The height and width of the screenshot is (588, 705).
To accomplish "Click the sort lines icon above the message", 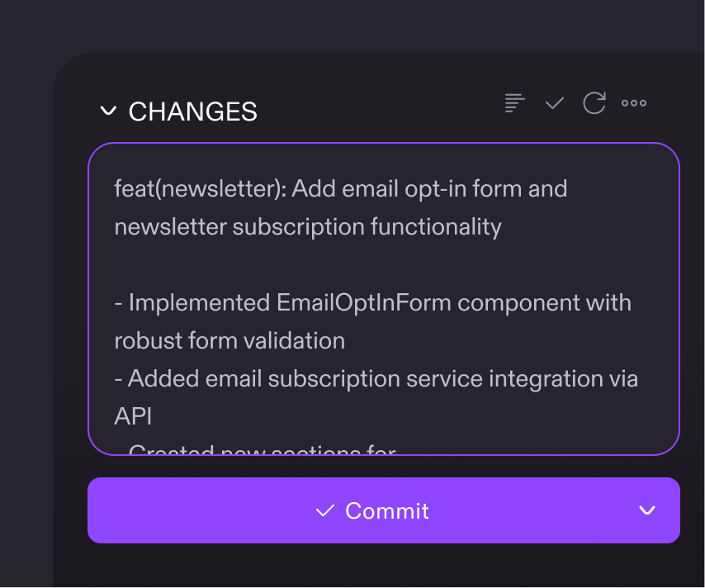I will coord(514,102).
